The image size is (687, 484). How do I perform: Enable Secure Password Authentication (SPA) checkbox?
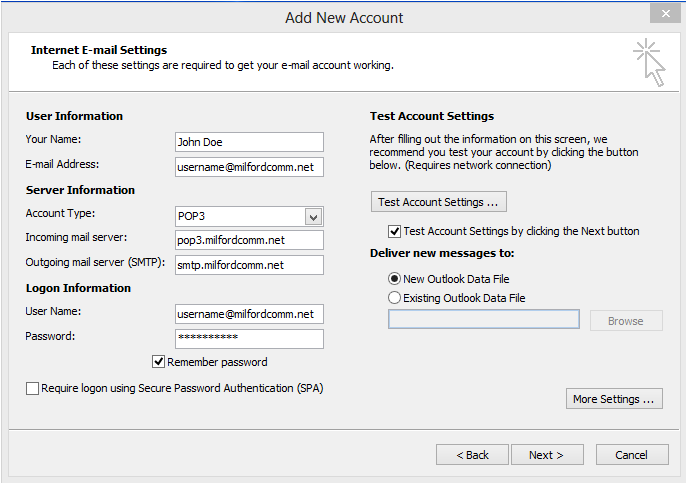tap(32, 388)
